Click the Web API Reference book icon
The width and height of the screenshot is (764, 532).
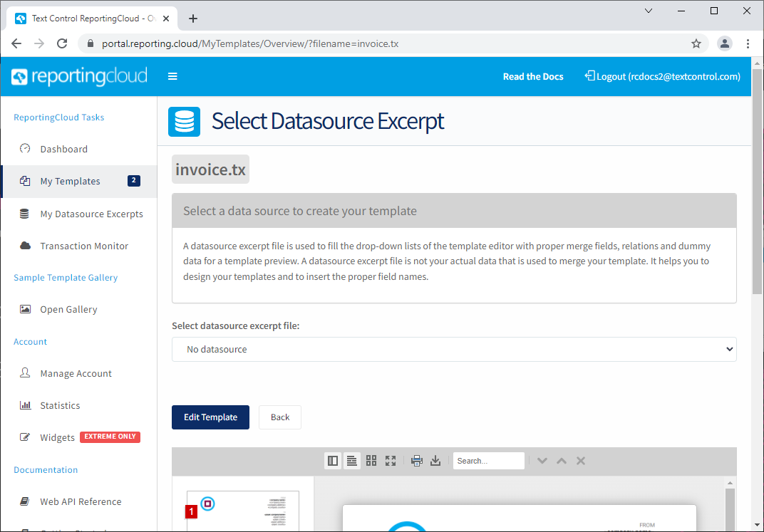pos(24,501)
